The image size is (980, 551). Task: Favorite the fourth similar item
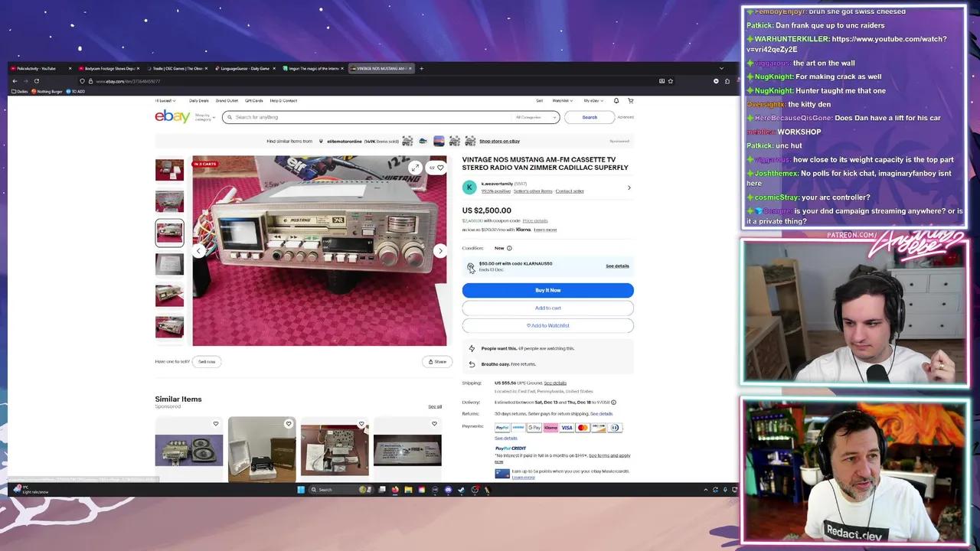[x=434, y=424]
